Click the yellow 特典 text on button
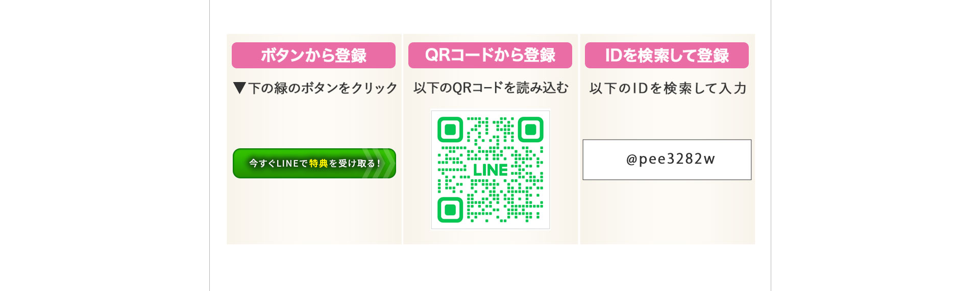The image size is (980, 291). [x=318, y=163]
